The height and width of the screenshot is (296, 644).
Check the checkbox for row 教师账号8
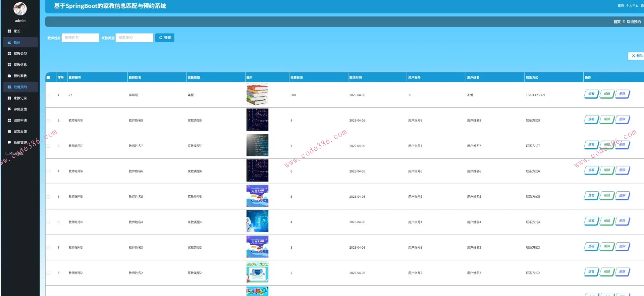pyautogui.click(x=48, y=120)
